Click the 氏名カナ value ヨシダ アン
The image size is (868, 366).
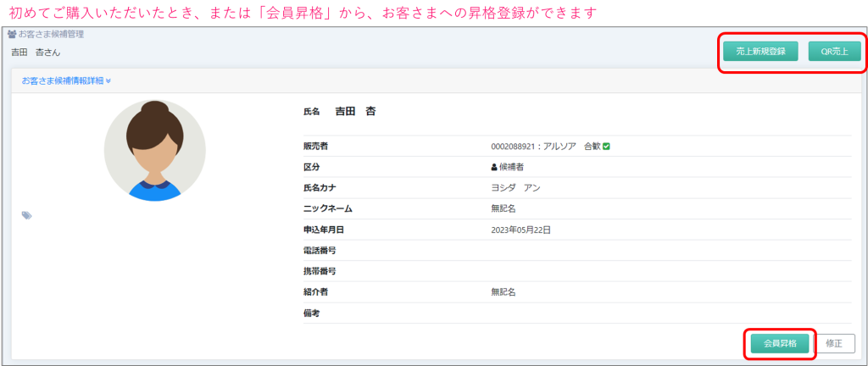tap(515, 187)
